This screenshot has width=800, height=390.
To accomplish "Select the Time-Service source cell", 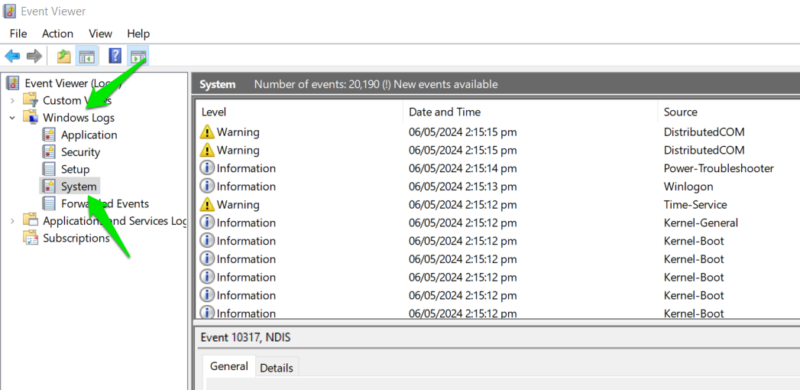I will (x=695, y=205).
